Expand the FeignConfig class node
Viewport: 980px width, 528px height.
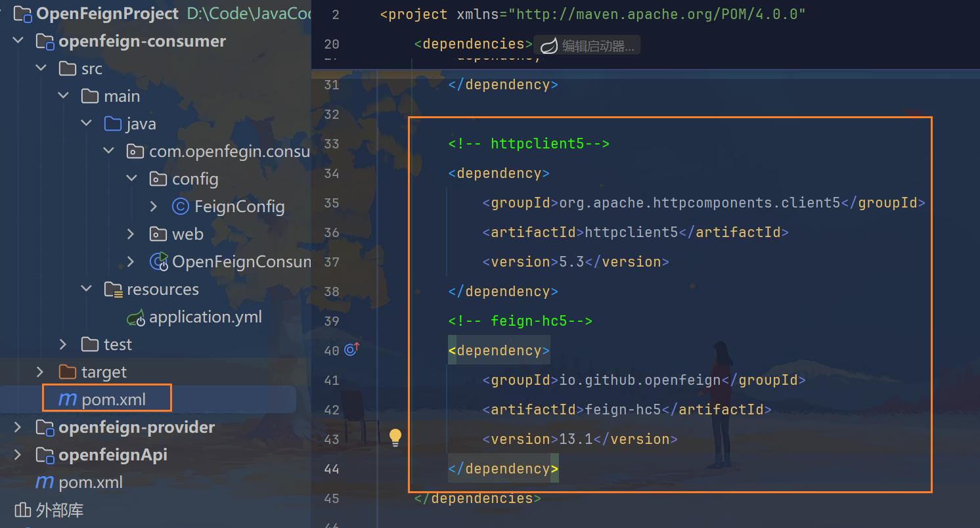154,207
